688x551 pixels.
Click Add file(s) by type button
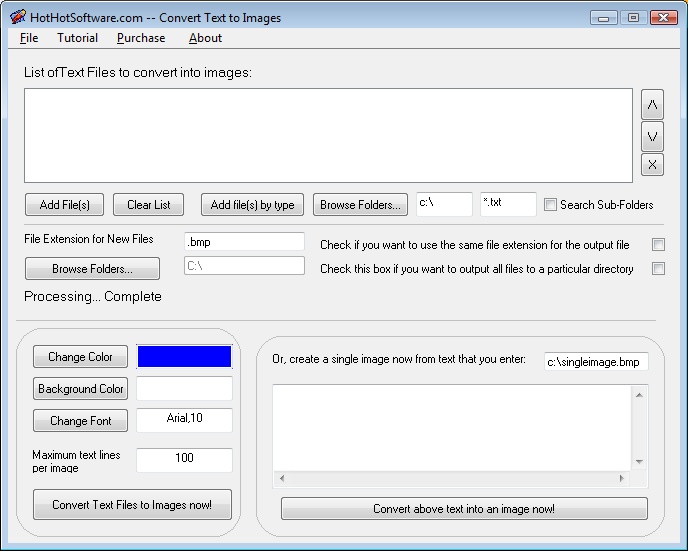(x=252, y=204)
